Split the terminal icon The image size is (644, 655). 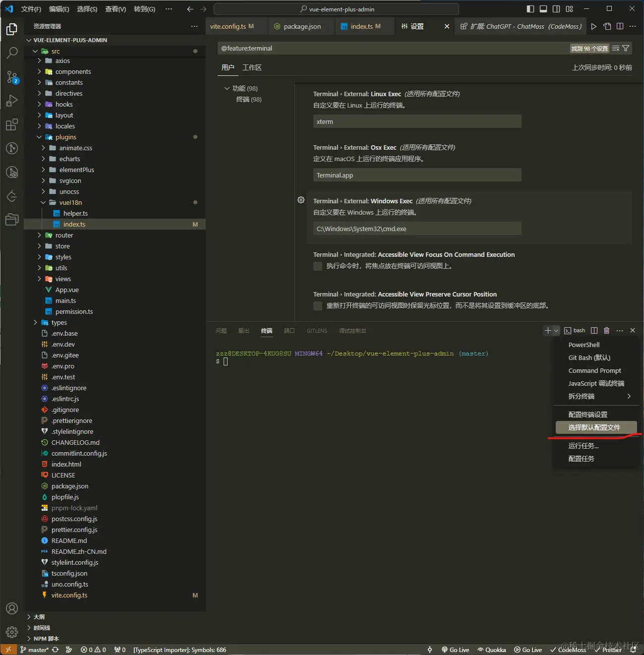594,330
